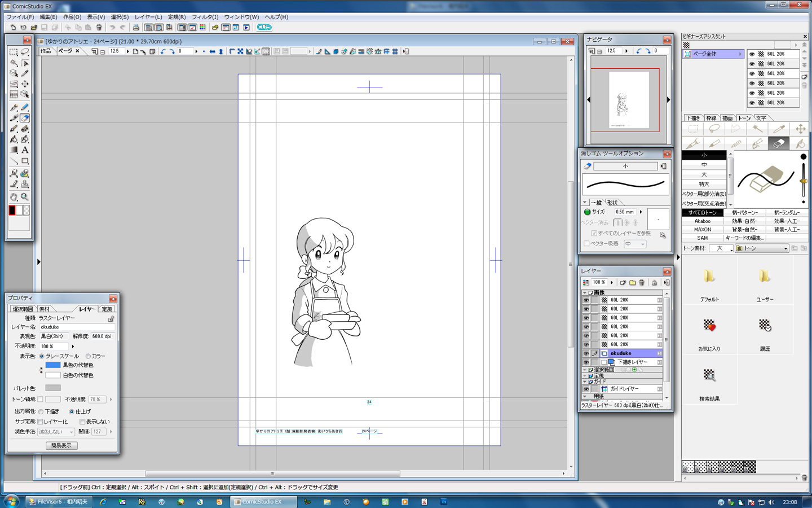Select the rectangular marquee tool
Screen dimensions: 812x508
coord(14,52)
